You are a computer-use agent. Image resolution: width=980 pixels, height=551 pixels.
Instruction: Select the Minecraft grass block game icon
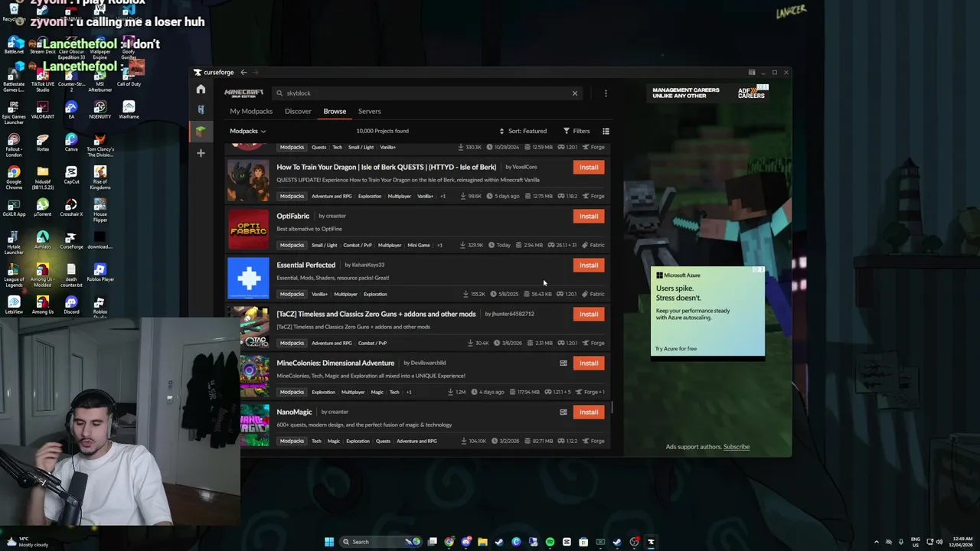(201, 131)
